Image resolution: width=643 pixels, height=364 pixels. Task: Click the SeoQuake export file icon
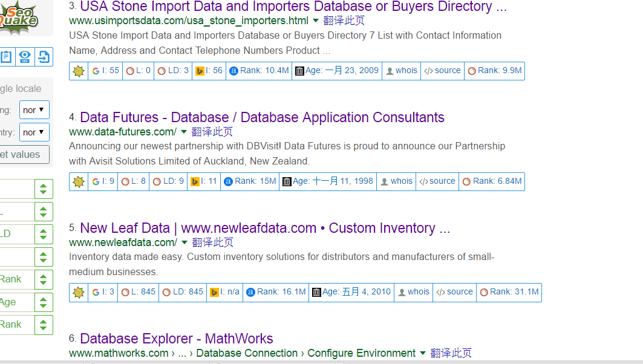(44, 57)
